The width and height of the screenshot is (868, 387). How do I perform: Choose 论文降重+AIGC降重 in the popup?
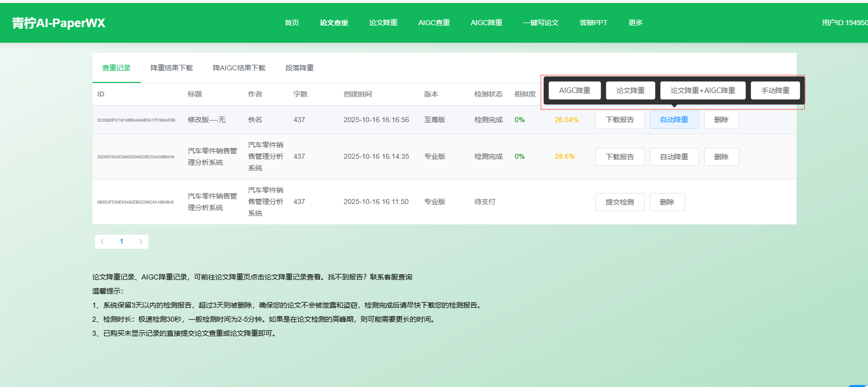(703, 90)
